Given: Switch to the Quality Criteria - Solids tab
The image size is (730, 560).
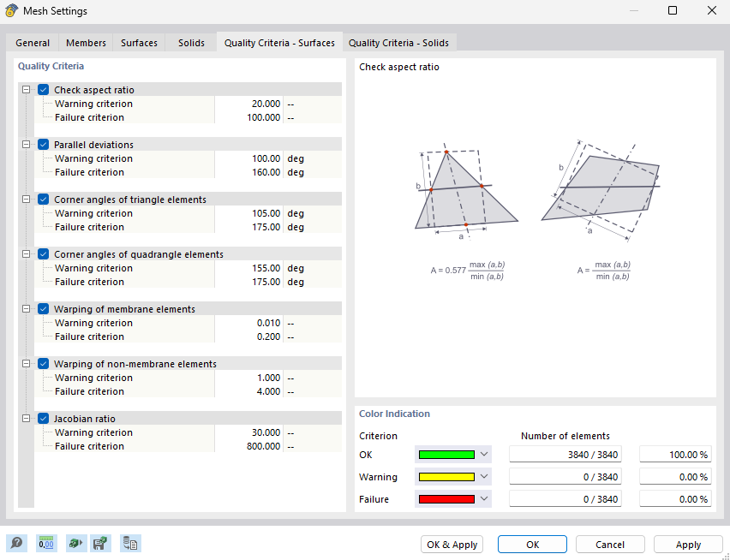Looking at the screenshot, I should 399,42.
